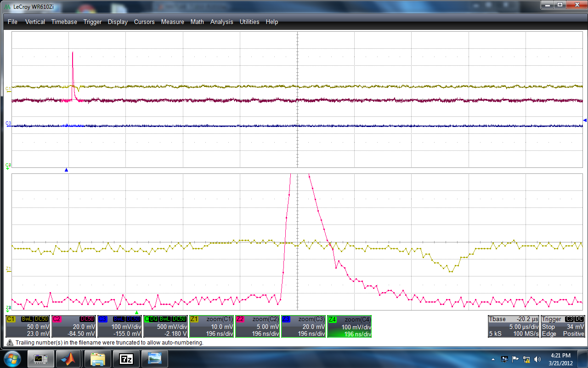Select the green zoom position marker below lower grid
588x368 pixels.
coord(136,312)
